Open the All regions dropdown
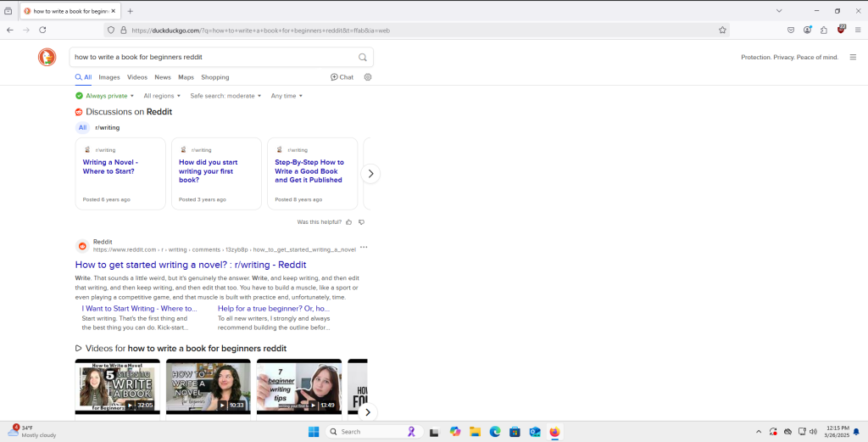 pos(162,96)
